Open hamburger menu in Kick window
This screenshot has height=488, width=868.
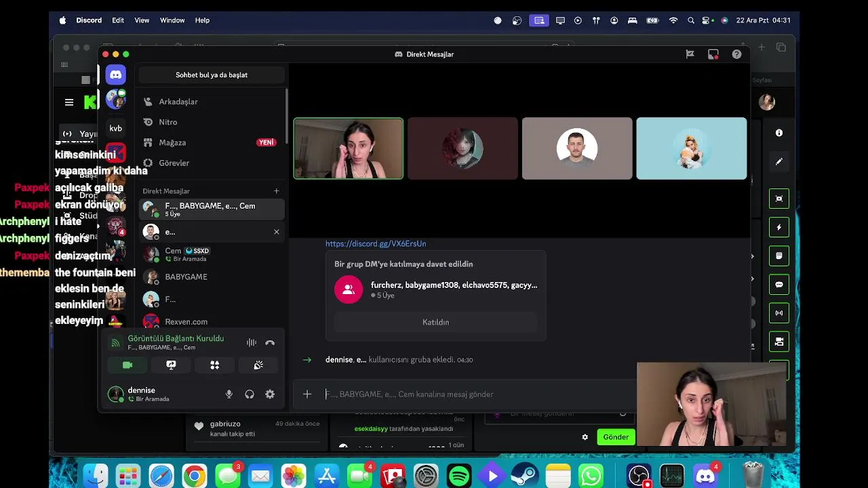click(x=69, y=102)
